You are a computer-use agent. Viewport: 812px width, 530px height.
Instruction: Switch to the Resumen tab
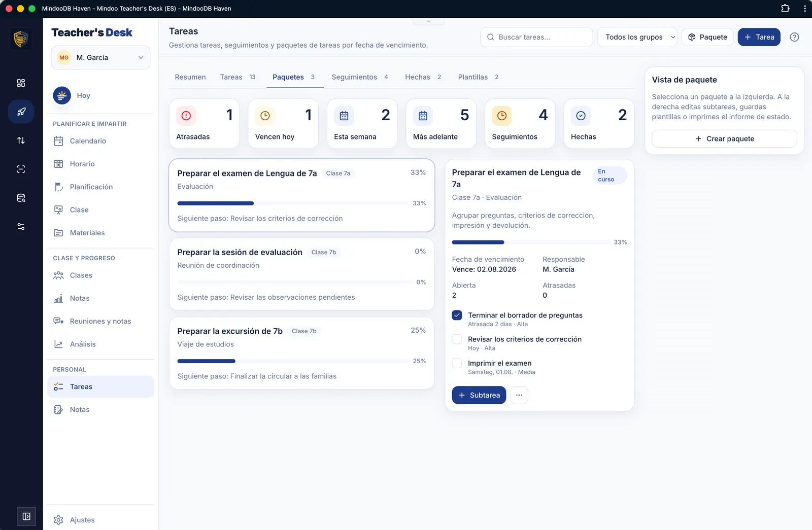point(190,77)
